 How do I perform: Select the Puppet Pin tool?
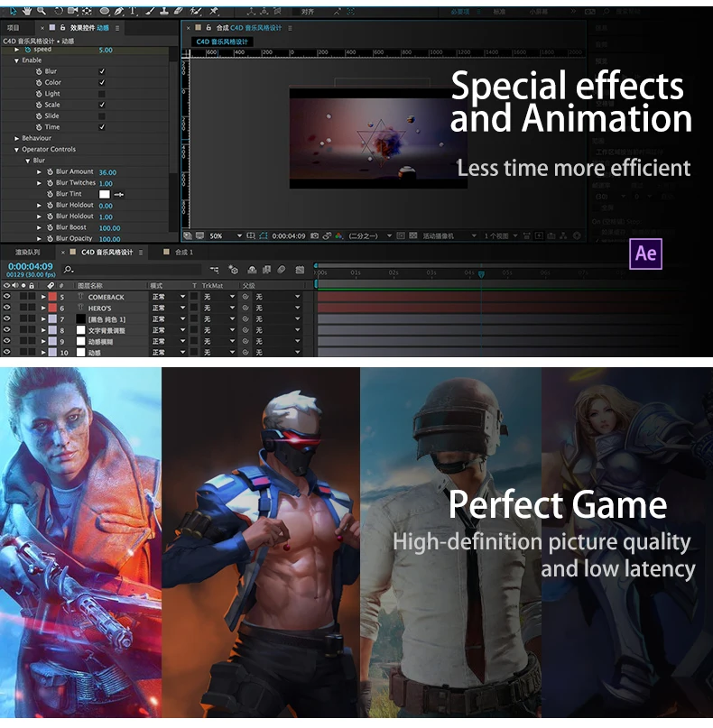click(214, 11)
